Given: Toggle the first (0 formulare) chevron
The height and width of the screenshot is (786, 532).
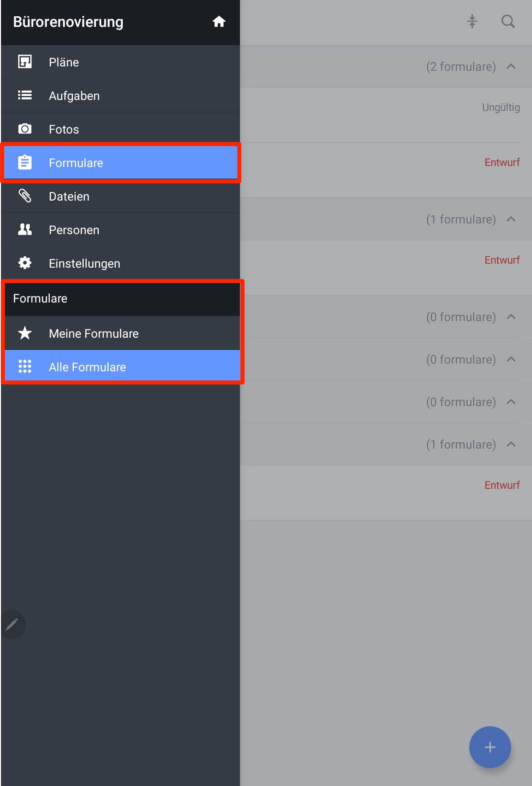Looking at the screenshot, I should (511, 317).
